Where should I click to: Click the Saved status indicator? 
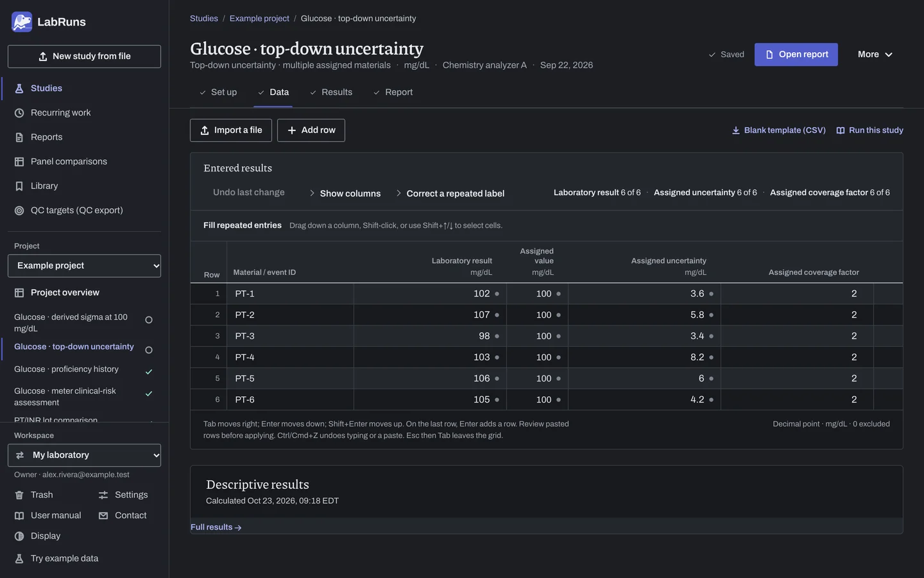click(726, 55)
